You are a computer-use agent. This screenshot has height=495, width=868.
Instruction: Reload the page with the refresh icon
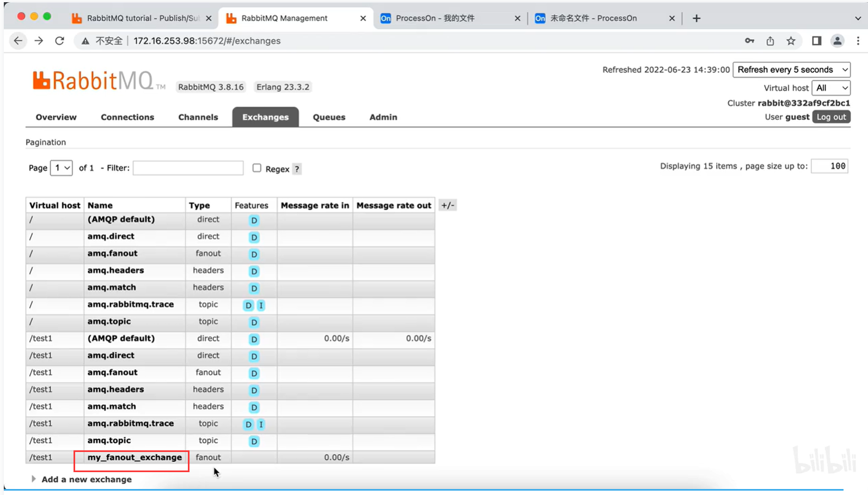click(59, 41)
